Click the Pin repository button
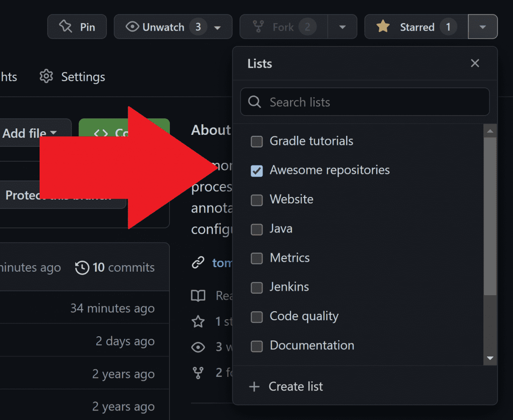The image size is (513, 420). (x=77, y=27)
